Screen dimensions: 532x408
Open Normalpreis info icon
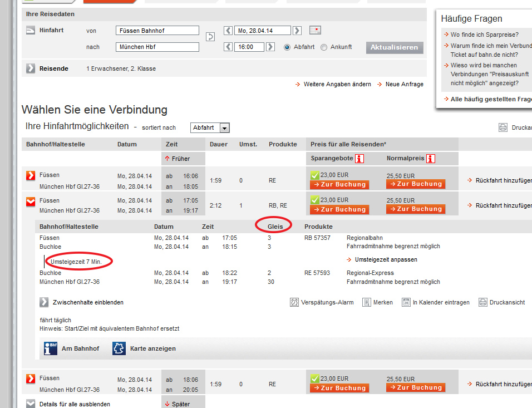[x=431, y=159]
